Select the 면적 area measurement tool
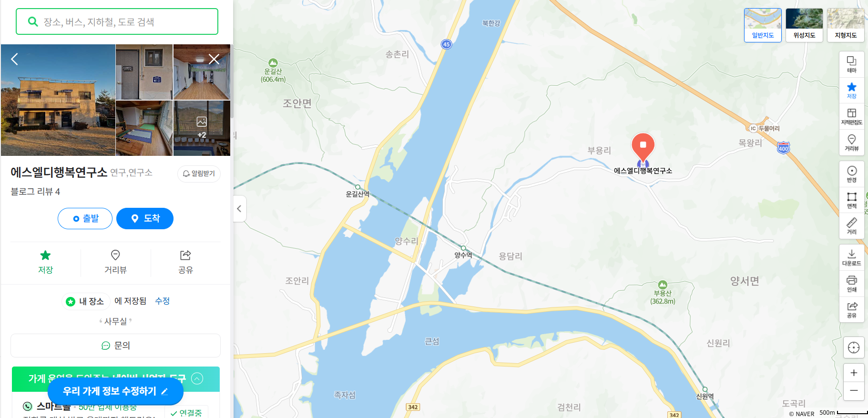This screenshot has width=868, height=418. point(851,200)
